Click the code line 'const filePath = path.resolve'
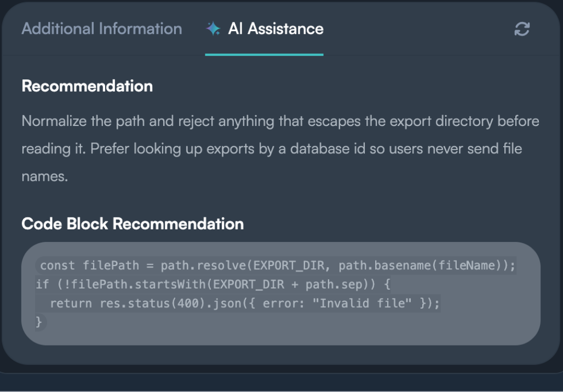563x392 pixels. pyautogui.click(x=276, y=266)
